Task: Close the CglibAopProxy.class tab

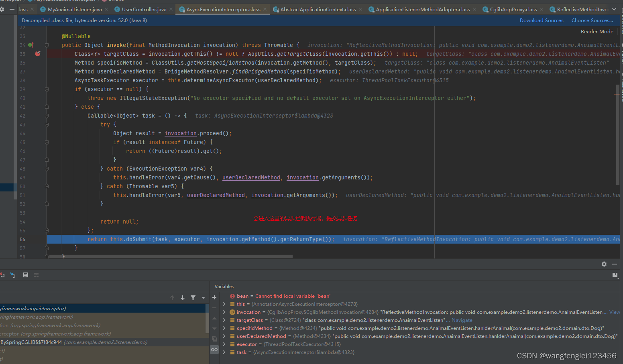Action: [x=542, y=9]
